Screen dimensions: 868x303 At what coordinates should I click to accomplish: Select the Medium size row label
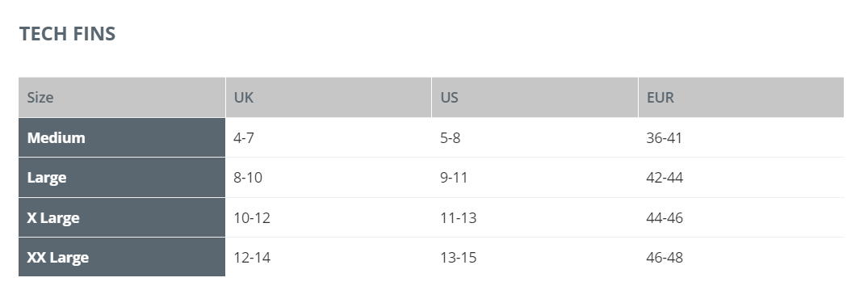(x=122, y=137)
